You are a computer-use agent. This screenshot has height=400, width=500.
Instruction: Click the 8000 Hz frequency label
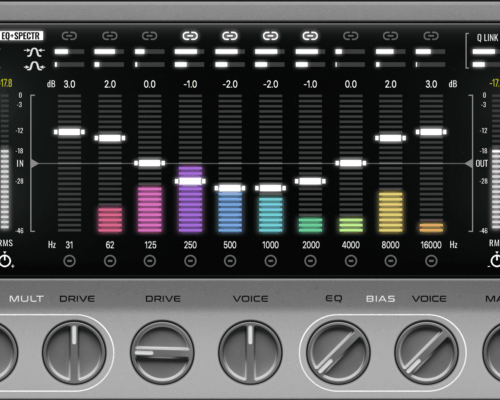[390, 245]
